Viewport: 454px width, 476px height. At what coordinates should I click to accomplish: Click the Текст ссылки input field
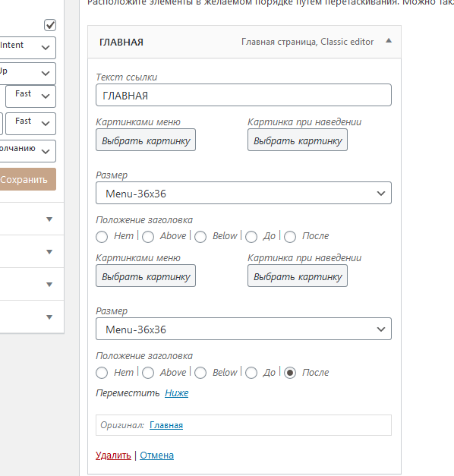point(244,95)
